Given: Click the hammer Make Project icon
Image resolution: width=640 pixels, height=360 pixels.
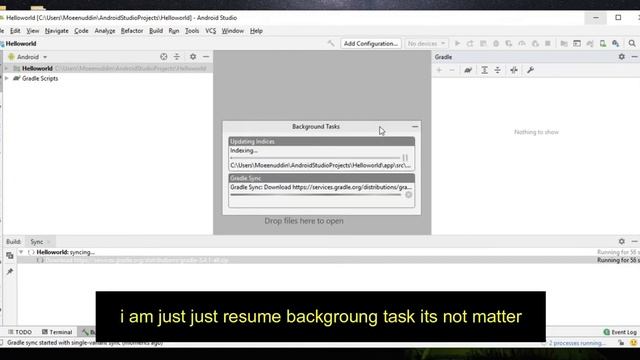Looking at the screenshot, I should (331, 43).
